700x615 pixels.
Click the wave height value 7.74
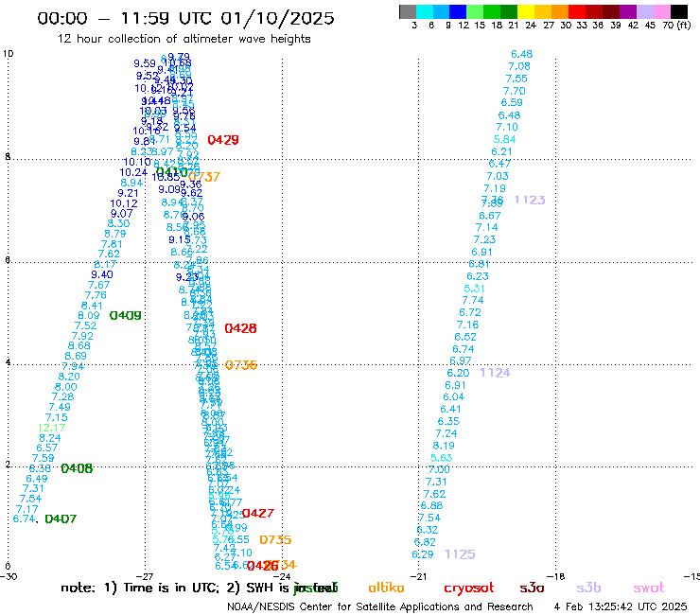point(473,301)
